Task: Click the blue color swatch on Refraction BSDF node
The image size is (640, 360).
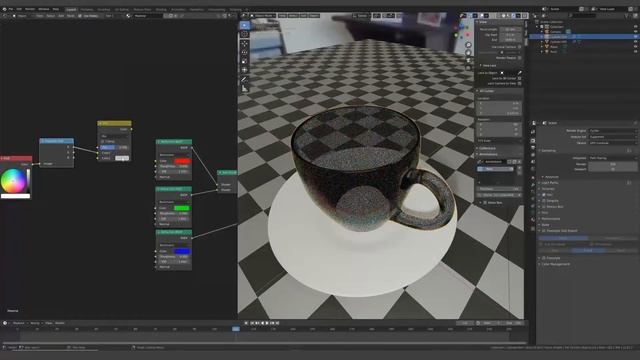Action: 181,251
